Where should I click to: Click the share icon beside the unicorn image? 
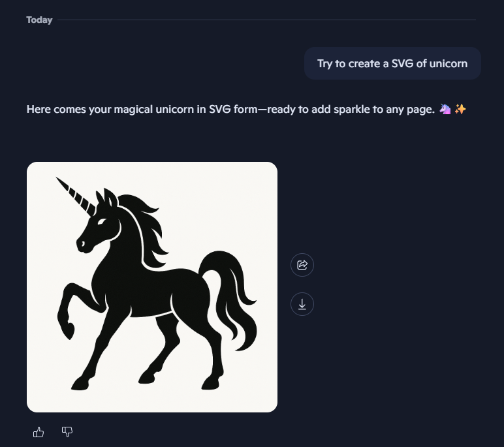302,265
